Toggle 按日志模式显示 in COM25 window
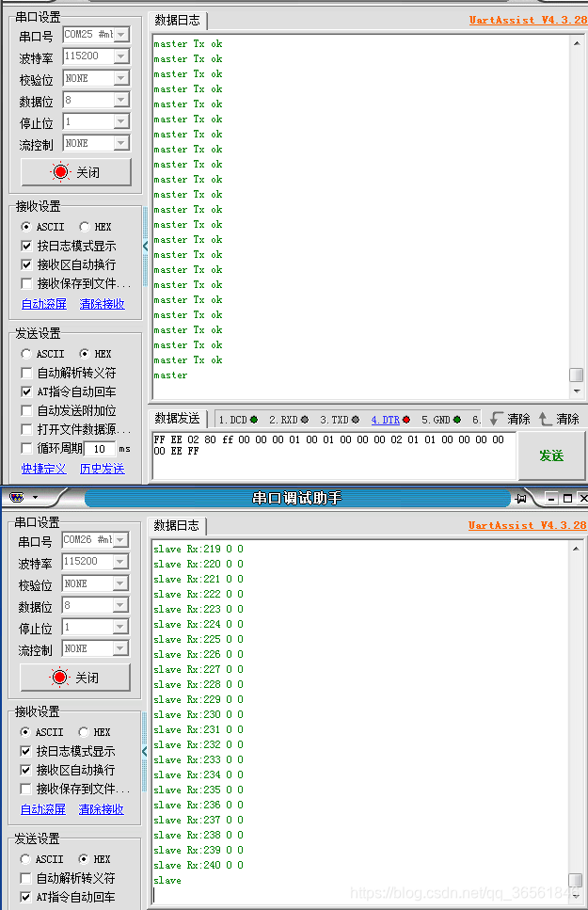The height and width of the screenshot is (910, 588). tap(26, 246)
